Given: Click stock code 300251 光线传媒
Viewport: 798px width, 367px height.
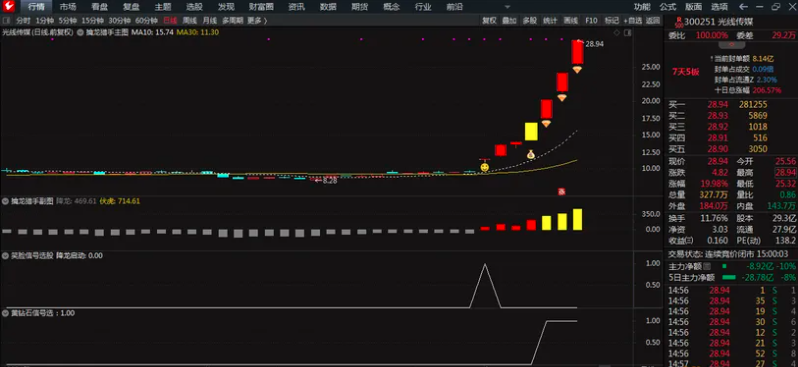Looking at the screenshot, I should point(718,22).
